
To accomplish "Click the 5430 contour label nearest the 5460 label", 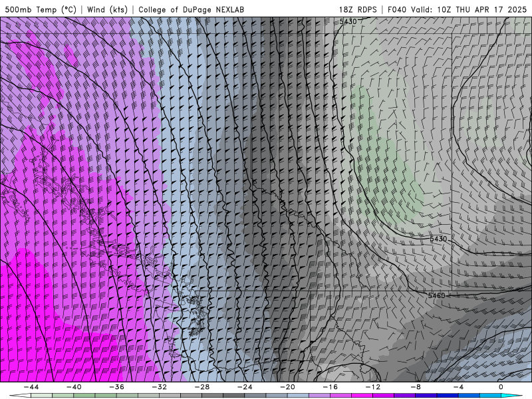I will [438, 239].
